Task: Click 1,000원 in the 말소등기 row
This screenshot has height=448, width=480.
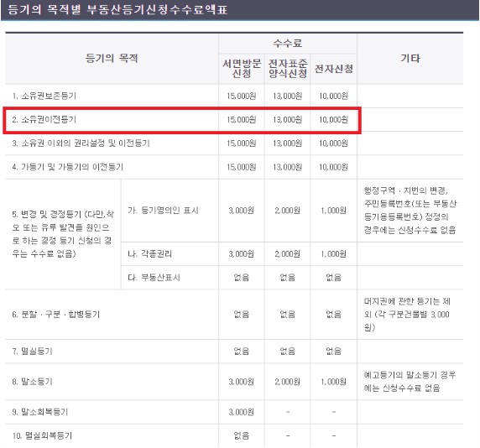Action: point(334,382)
